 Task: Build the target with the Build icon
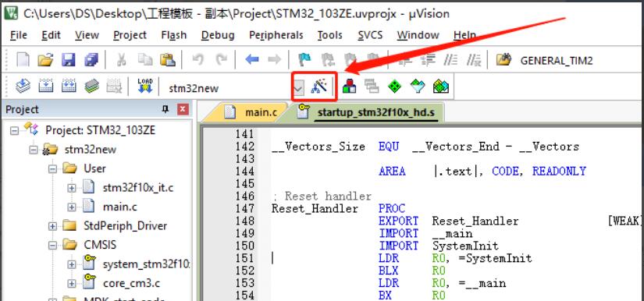46,86
